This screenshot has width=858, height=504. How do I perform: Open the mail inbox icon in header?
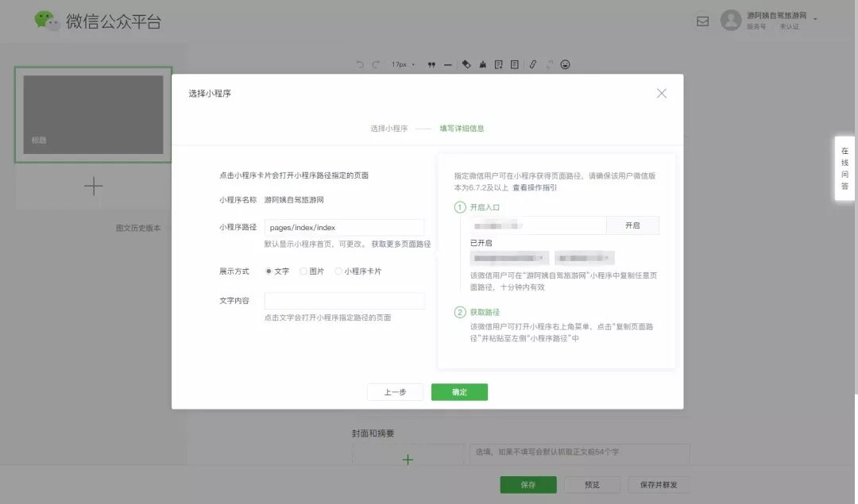pos(702,21)
